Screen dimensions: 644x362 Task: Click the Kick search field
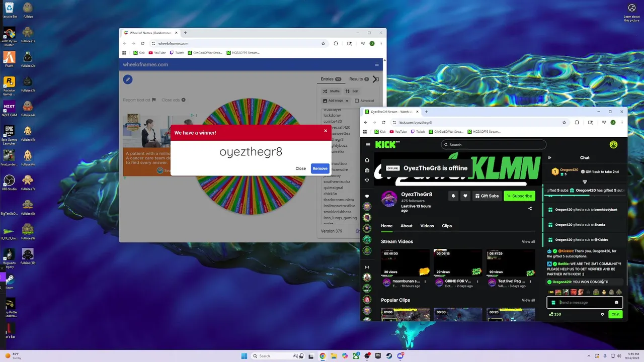[x=494, y=145]
